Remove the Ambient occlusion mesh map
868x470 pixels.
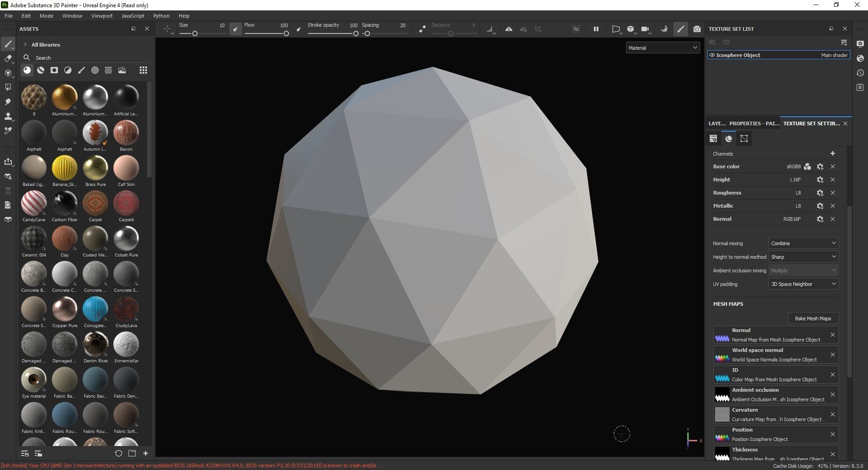point(832,394)
